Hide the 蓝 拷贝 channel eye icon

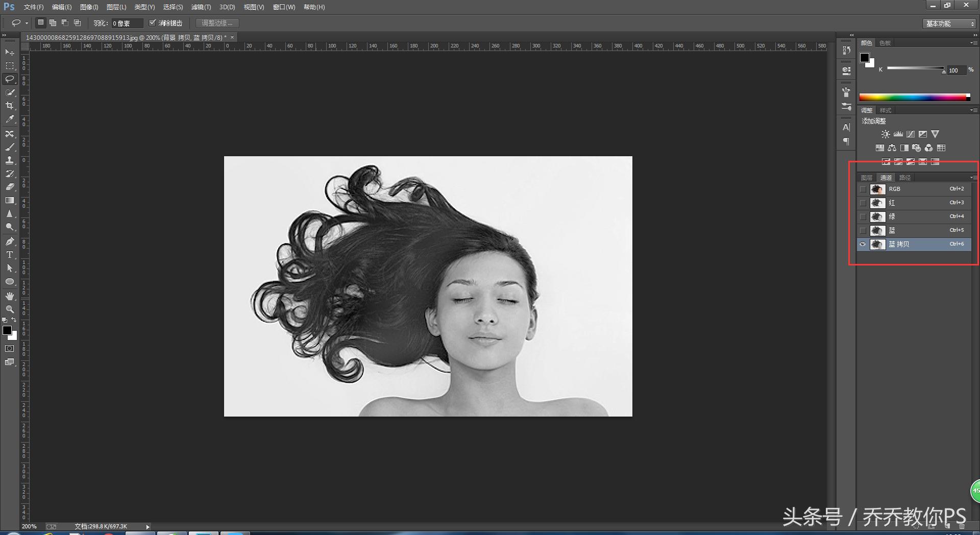[x=863, y=245]
